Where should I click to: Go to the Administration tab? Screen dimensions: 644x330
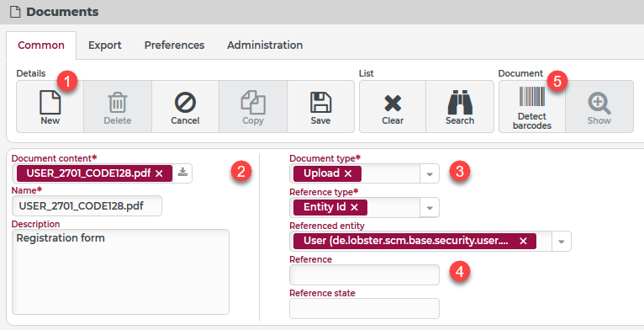pyautogui.click(x=265, y=45)
